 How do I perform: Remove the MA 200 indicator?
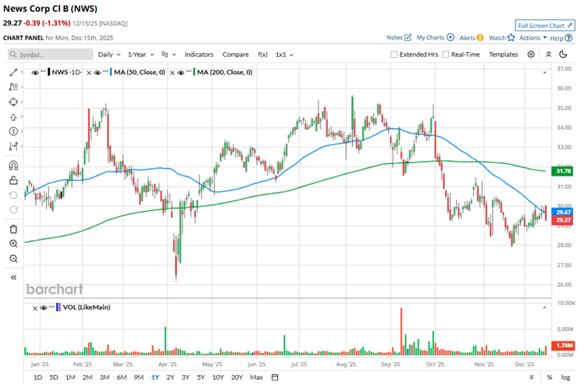point(172,73)
